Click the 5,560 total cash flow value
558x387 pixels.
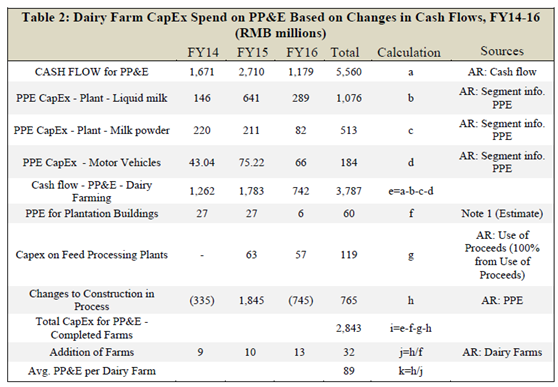(348, 72)
